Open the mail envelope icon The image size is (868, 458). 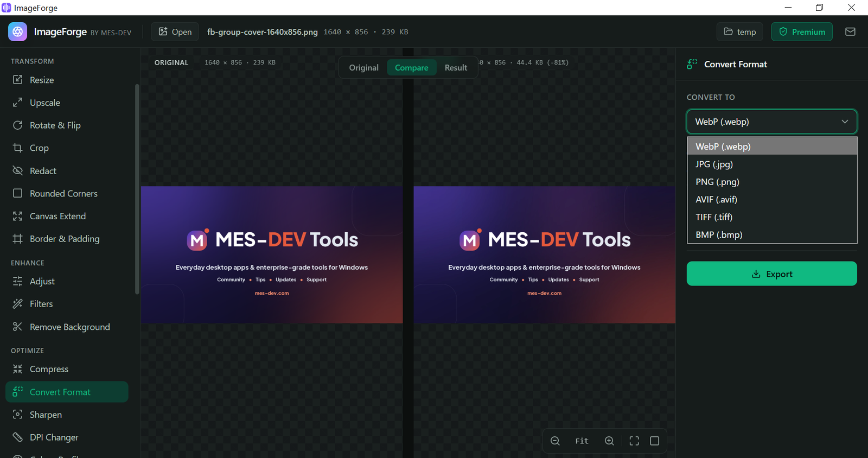coord(850,31)
